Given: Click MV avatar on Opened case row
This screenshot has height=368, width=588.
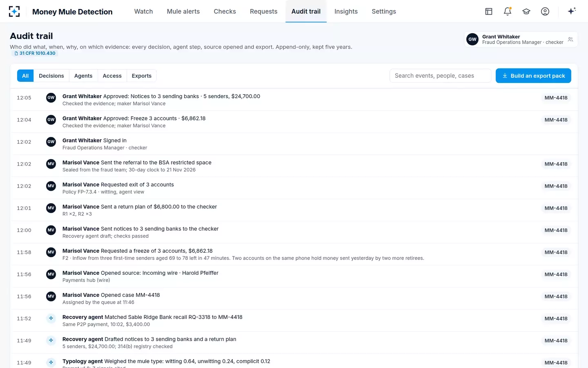Looking at the screenshot, I should point(51,296).
